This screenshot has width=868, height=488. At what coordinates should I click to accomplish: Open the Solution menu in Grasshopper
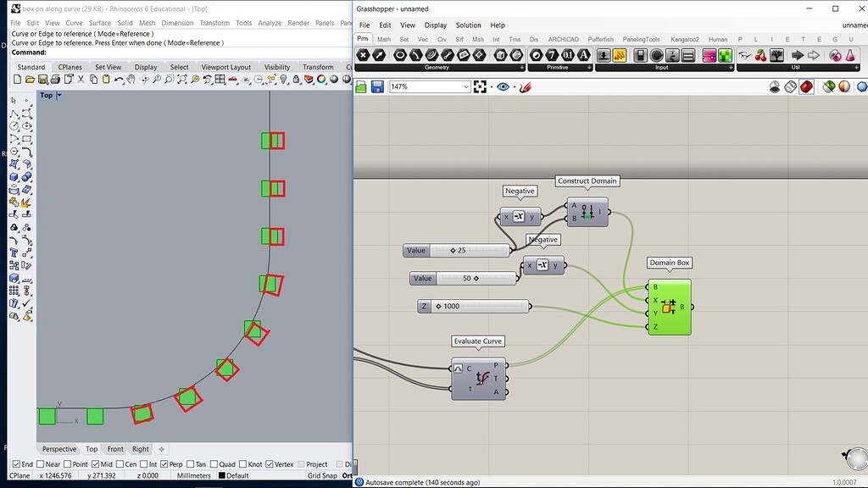point(469,25)
